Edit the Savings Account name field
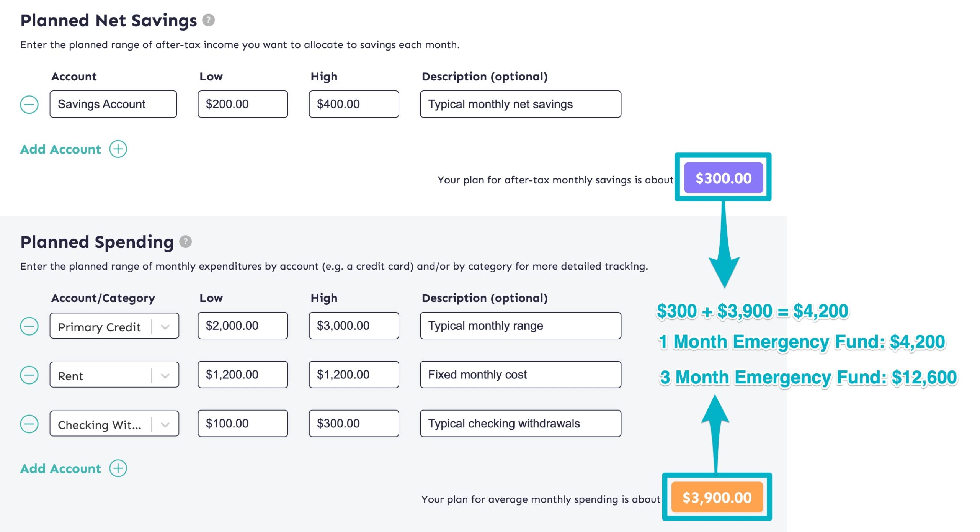Viewport: 980px width, 532px height. (113, 104)
